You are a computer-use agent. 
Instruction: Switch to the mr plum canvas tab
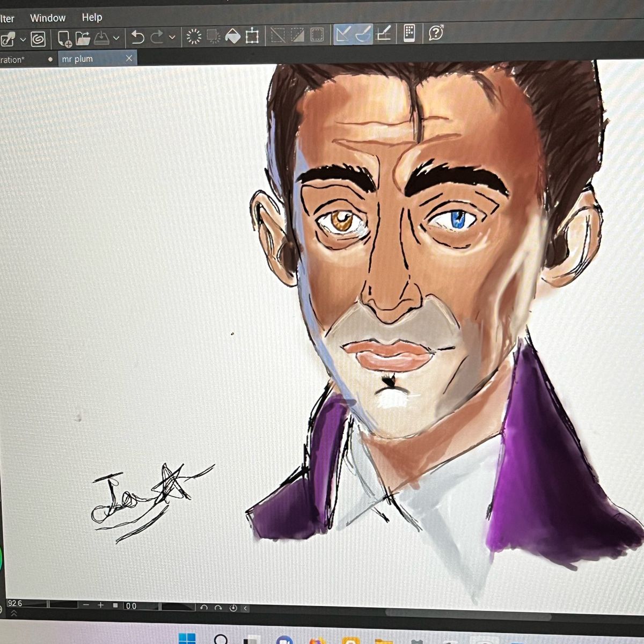(77, 59)
